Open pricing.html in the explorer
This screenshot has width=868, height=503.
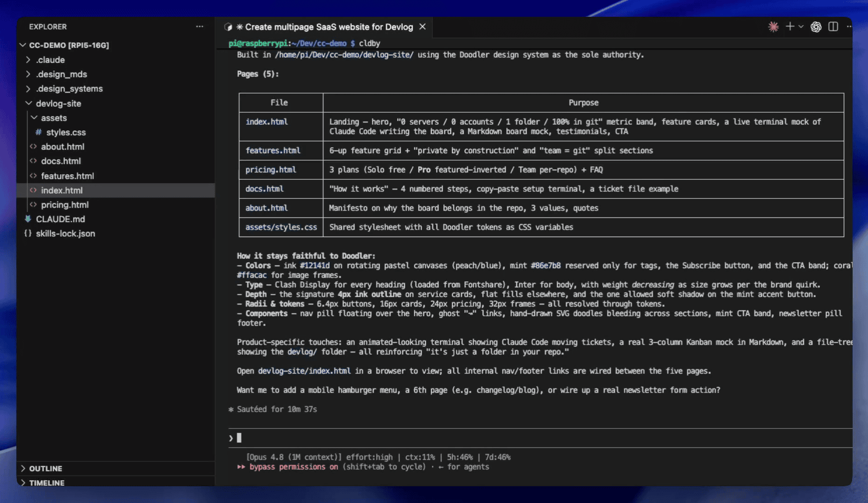point(65,204)
